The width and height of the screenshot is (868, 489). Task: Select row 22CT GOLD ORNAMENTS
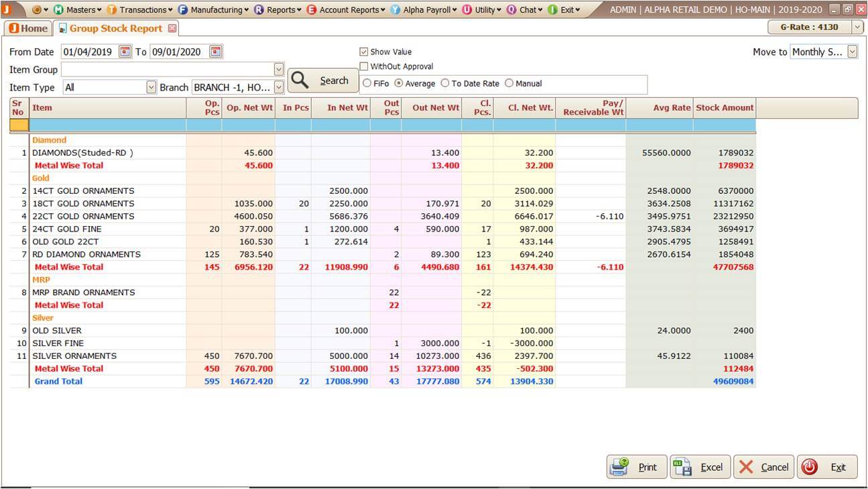click(x=382, y=217)
